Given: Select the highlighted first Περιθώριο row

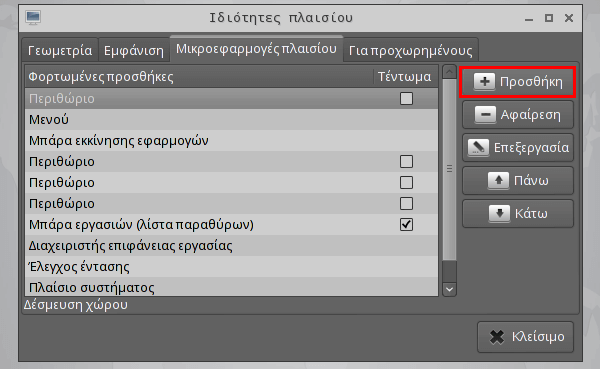Looking at the screenshot, I should click(232, 98).
